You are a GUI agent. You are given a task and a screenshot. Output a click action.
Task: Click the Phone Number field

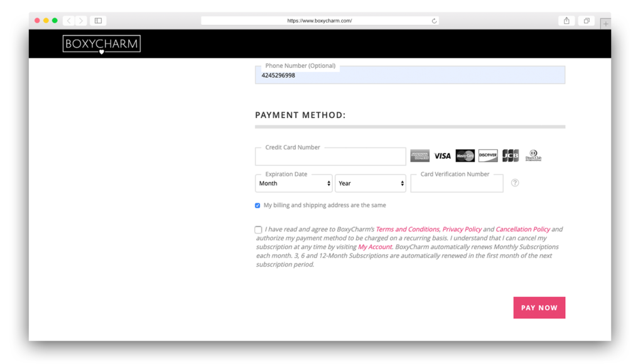click(x=410, y=75)
